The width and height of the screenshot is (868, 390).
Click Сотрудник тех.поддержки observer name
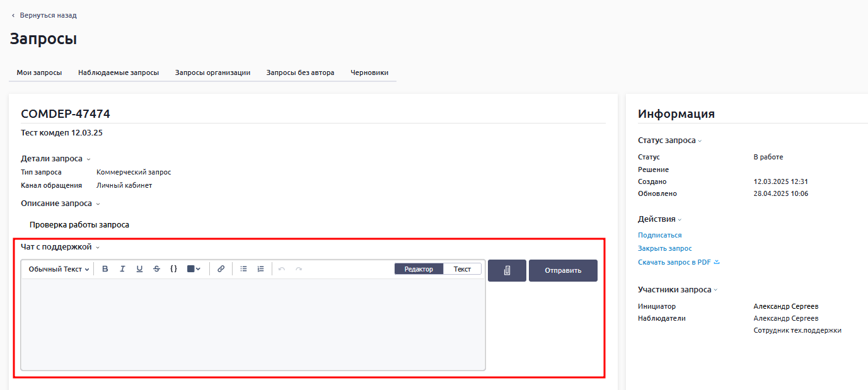[x=797, y=330]
